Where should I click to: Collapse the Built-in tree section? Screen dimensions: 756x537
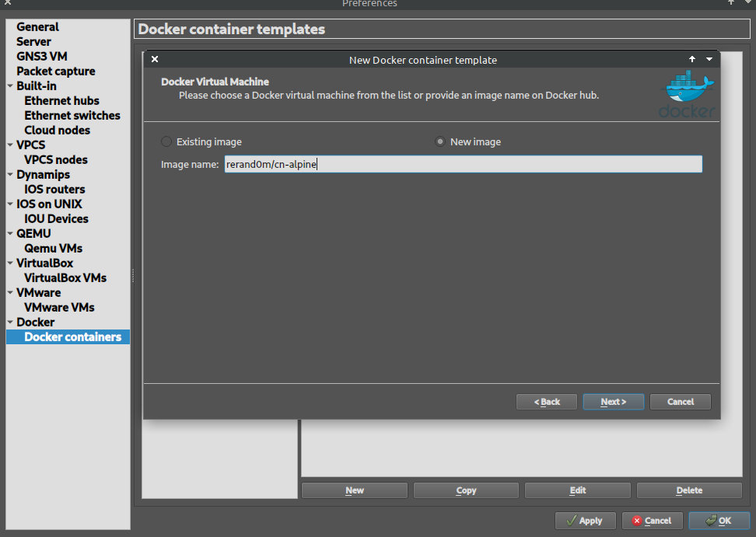10,85
